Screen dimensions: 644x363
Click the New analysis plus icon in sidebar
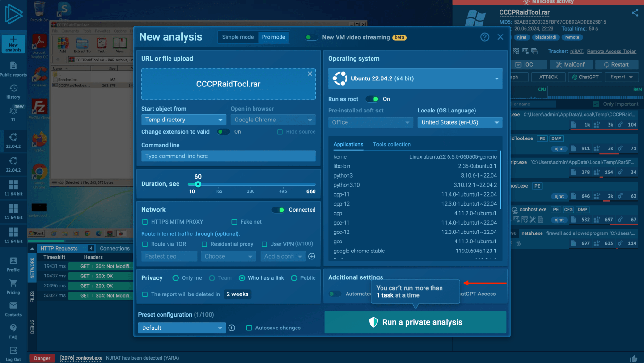click(x=13, y=41)
